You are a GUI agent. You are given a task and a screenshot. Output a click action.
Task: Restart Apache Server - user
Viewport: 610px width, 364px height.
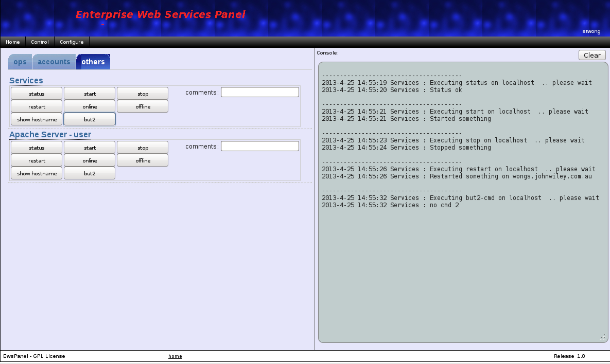click(x=36, y=160)
